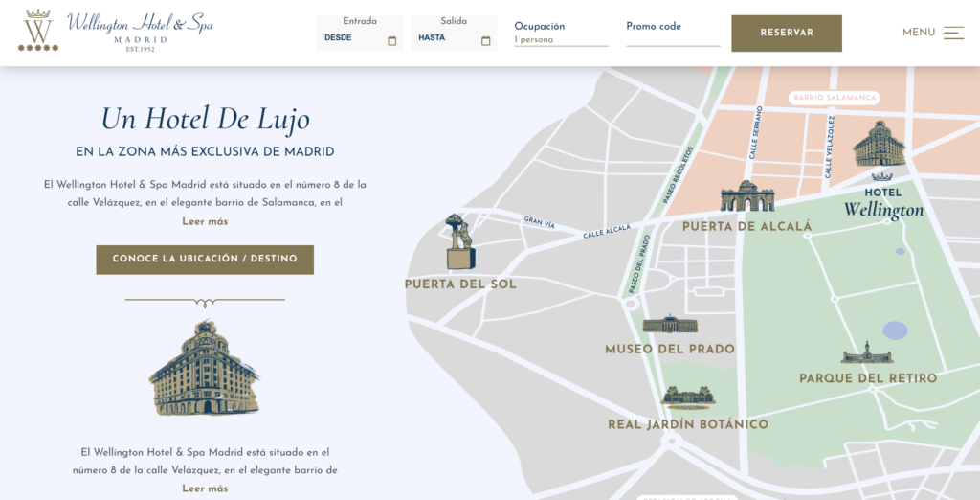Viewport: 980px width, 500px height.
Task: Click the Parque del Retiro monument icon
Action: pos(867,352)
